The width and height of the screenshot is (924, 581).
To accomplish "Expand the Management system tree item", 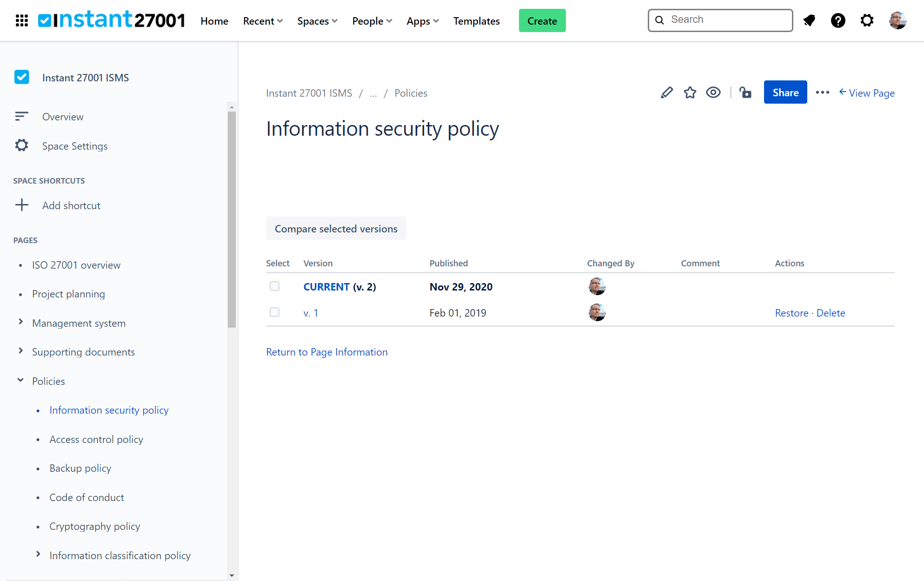I will click(20, 322).
